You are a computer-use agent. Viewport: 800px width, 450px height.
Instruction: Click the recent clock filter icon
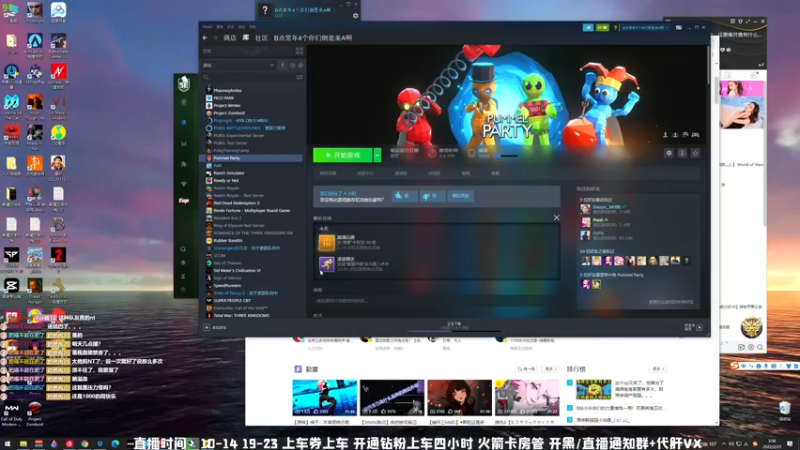(292, 65)
